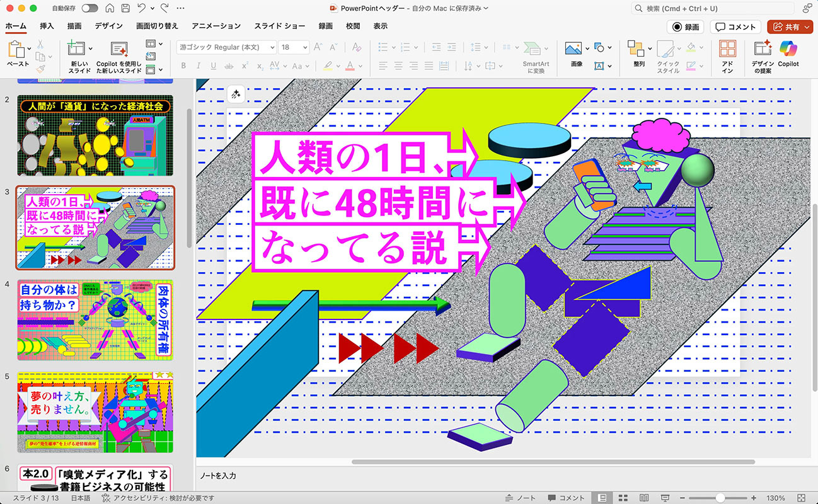Start slide show from status bar
This screenshot has height=504, width=818.
[x=665, y=498]
